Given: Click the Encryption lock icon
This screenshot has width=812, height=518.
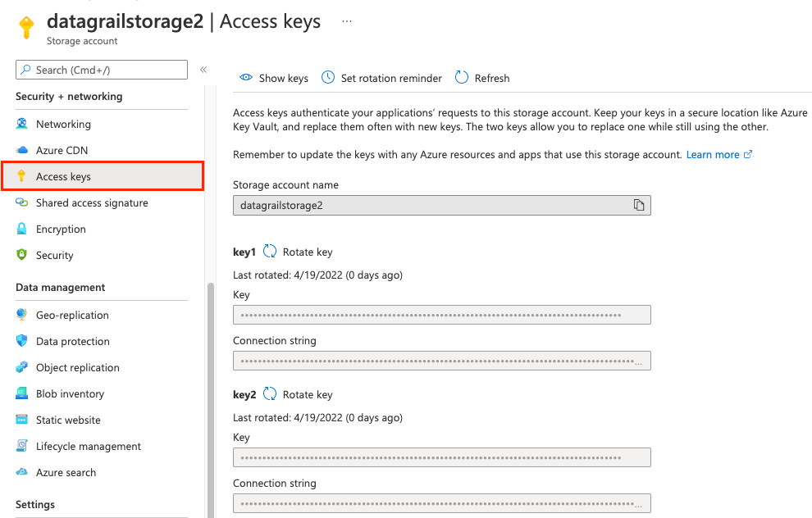Looking at the screenshot, I should (x=22, y=229).
